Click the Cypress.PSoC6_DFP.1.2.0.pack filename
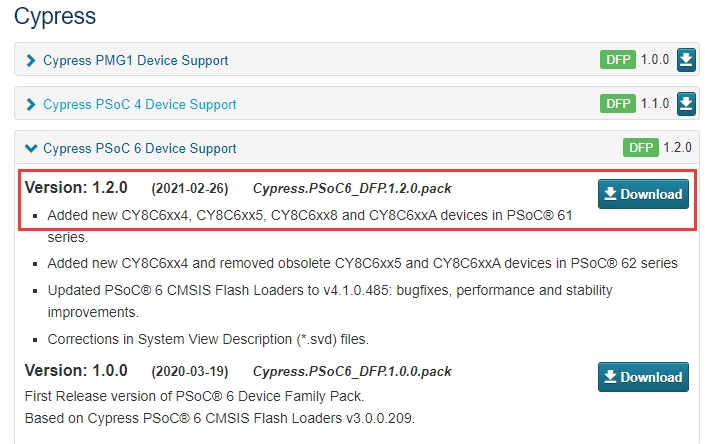705x444 pixels. tap(352, 188)
